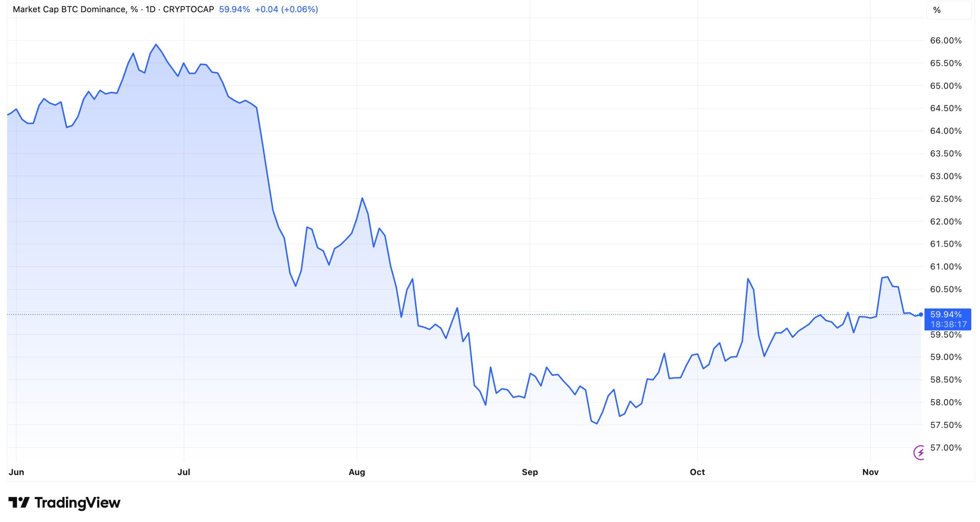Click the 63.00% axis label

[x=946, y=176]
